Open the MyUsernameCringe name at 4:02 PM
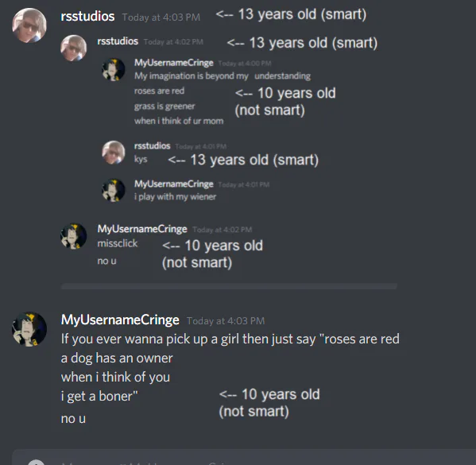The height and width of the screenshot is (465, 476). [142, 229]
